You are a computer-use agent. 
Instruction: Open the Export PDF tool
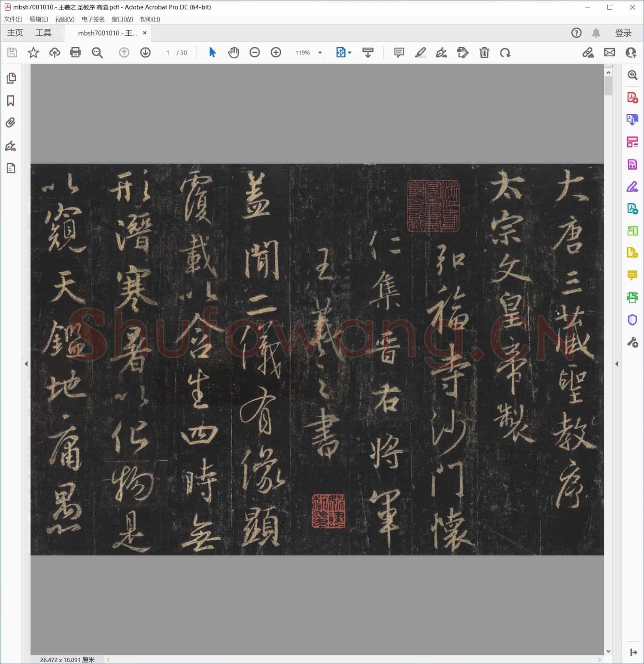(632, 119)
